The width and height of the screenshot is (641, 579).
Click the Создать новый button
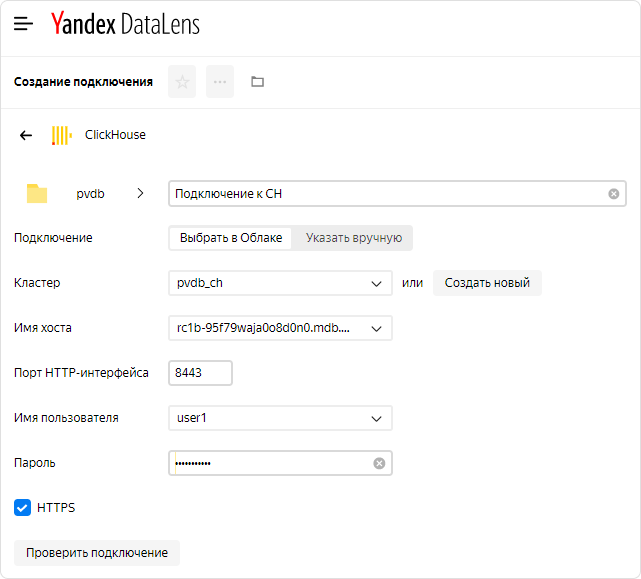pos(487,283)
